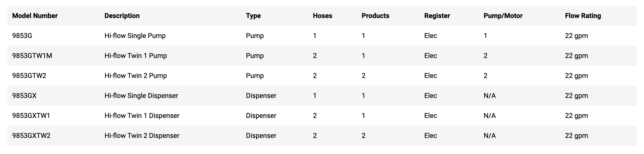Image resolution: width=644 pixels, height=154 pixels.
Task: Click the Model Number column header
Action: point(35,16)
